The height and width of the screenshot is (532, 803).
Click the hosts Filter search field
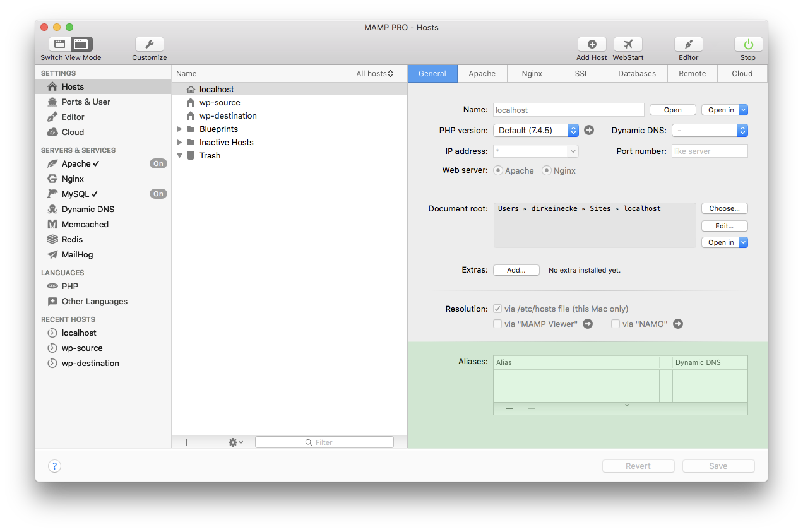click(324, 442)
